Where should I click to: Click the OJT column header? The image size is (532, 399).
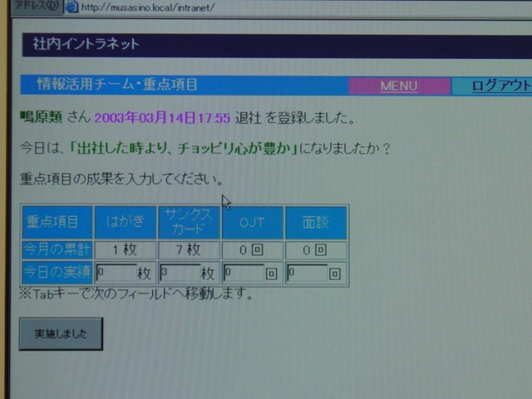tap(252, 222)
